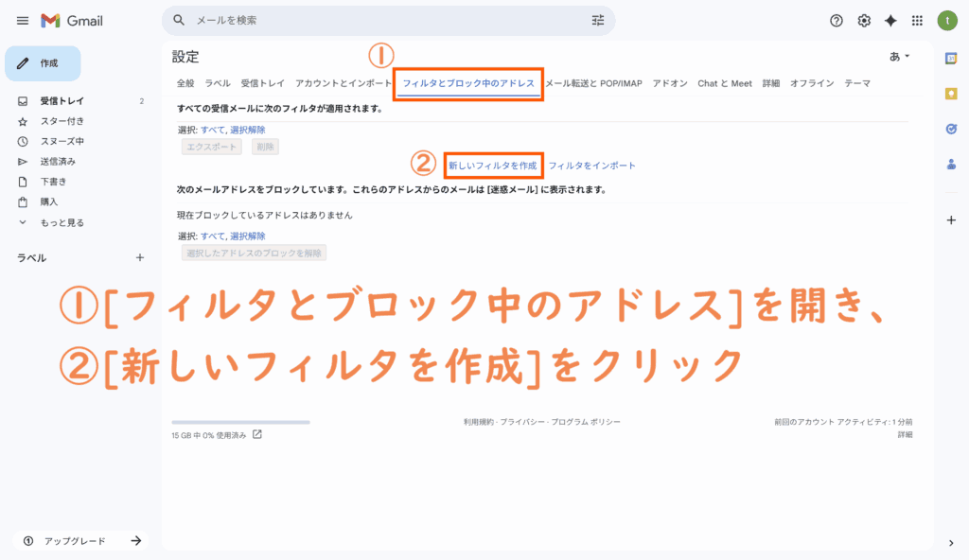This screenshot has width=969, height=560.
Task: Add a new label with plus icon
Action: [x=140, y=257]
